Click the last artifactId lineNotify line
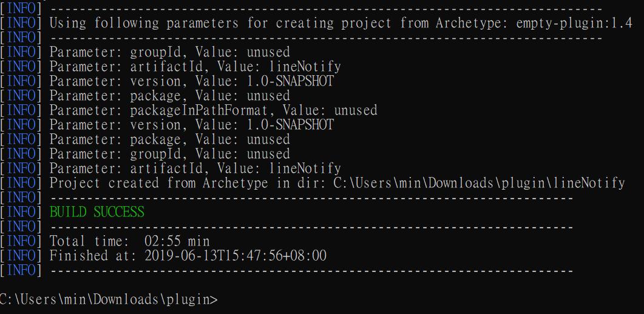644x314 pixels. pos(195,169)
